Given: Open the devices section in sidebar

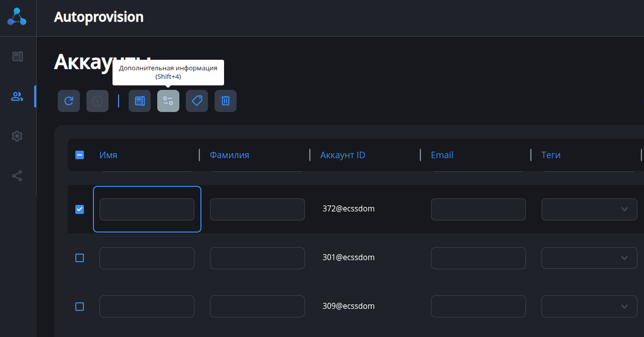Looking at the screenshot, I should click(18, 56).
